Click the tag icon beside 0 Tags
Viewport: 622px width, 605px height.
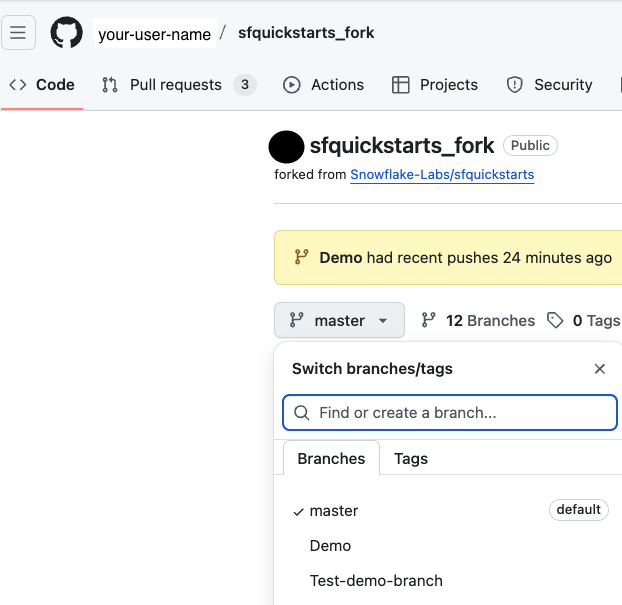[555, 320]
